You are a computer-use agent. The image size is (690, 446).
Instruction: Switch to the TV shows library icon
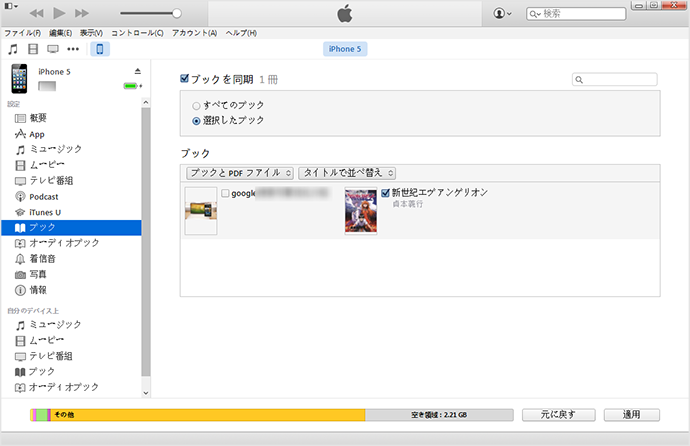pyautogui.click(x=53, y=49)
